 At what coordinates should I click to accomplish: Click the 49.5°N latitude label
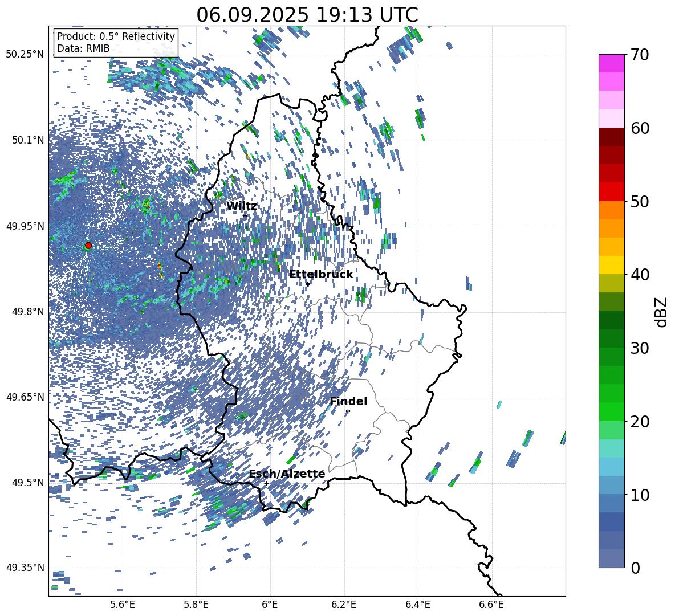(28, 483)
